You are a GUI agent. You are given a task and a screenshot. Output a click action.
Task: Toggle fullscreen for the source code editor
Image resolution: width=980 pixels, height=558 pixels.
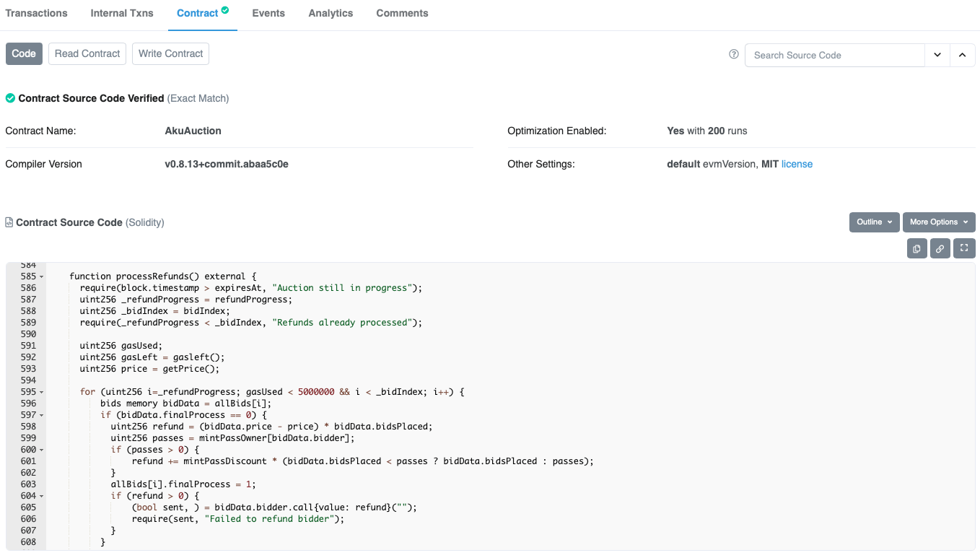[x=964, y=248]
